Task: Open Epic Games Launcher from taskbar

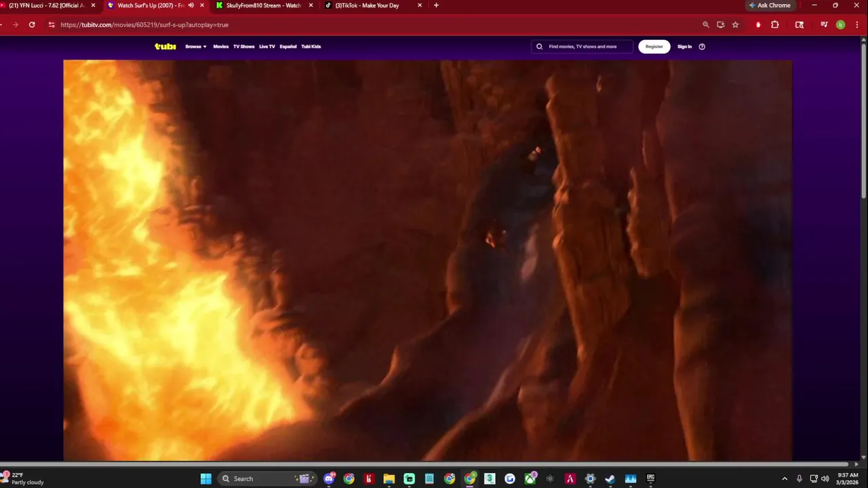Action: click(650, 479)
